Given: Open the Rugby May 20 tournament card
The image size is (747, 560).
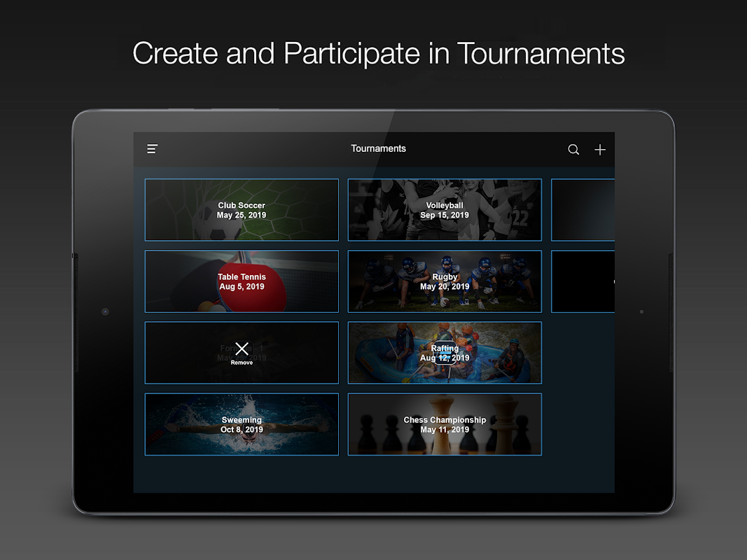Looking at the screenshot, I should [x=445, y=281].
